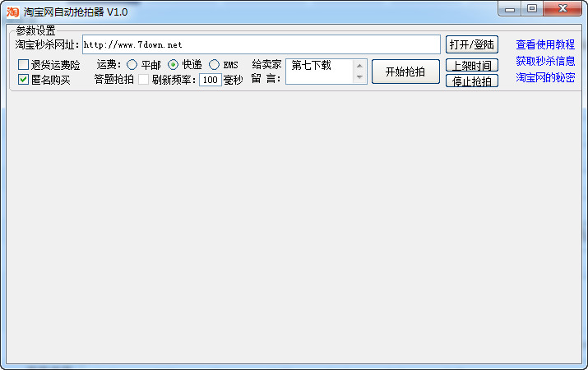Viewport: 588px width, 370px height.
Task: Start bidding with 开始抢拍 button
Action: (405, 72)
